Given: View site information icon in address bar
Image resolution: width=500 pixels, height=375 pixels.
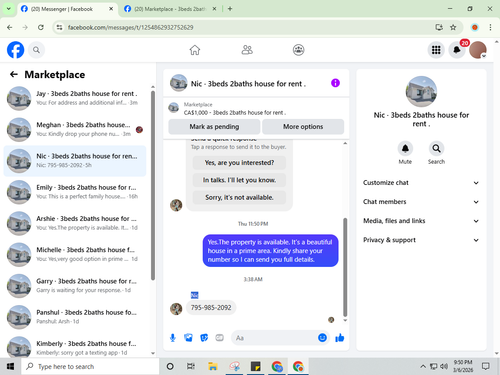Looking at the screenshot, I should click(x=59, y=27).
